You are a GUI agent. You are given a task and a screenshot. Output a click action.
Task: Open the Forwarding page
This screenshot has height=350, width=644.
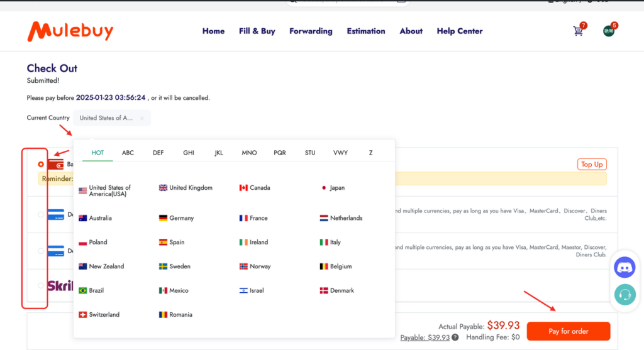(x=311, y=31)
